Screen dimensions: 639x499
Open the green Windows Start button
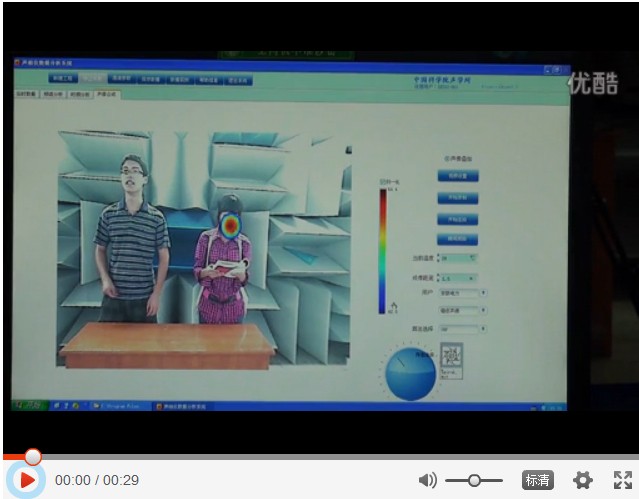pyautogui.click(x=29, y=406)
